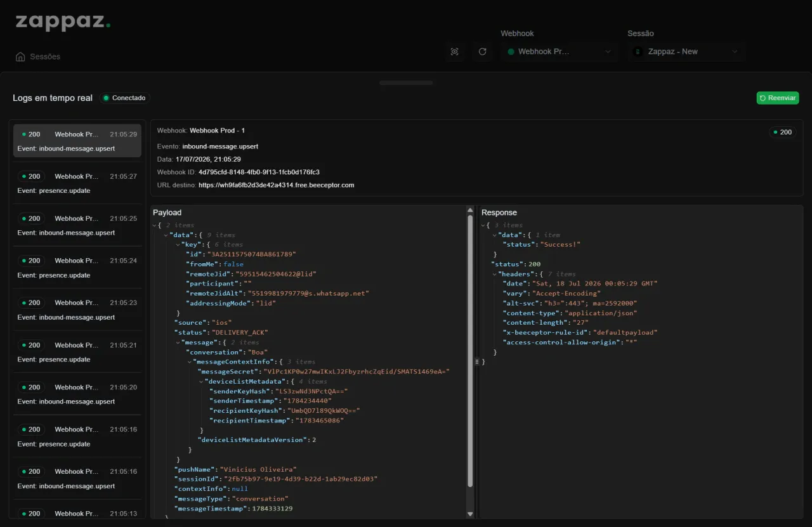Click the 200 status badge in details header
Screen dimensions: 812x527
click(782, 132)
